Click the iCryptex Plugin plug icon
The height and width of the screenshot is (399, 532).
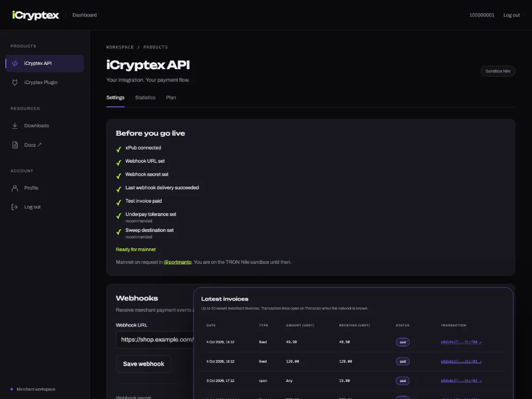tap(15, 82)
